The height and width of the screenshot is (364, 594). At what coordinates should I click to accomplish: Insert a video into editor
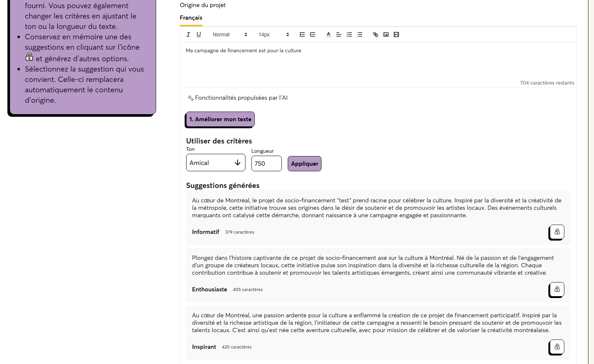[396, 34]
